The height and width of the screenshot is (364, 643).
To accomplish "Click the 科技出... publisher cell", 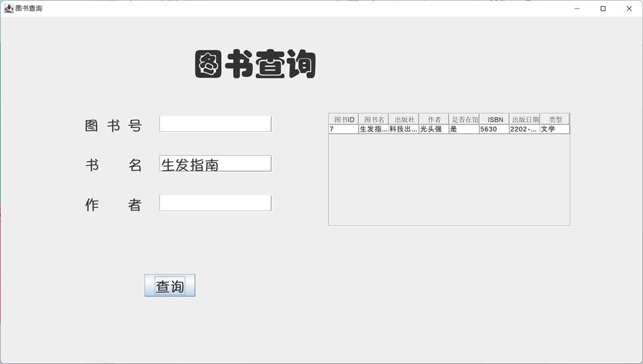I will [404, 129].
